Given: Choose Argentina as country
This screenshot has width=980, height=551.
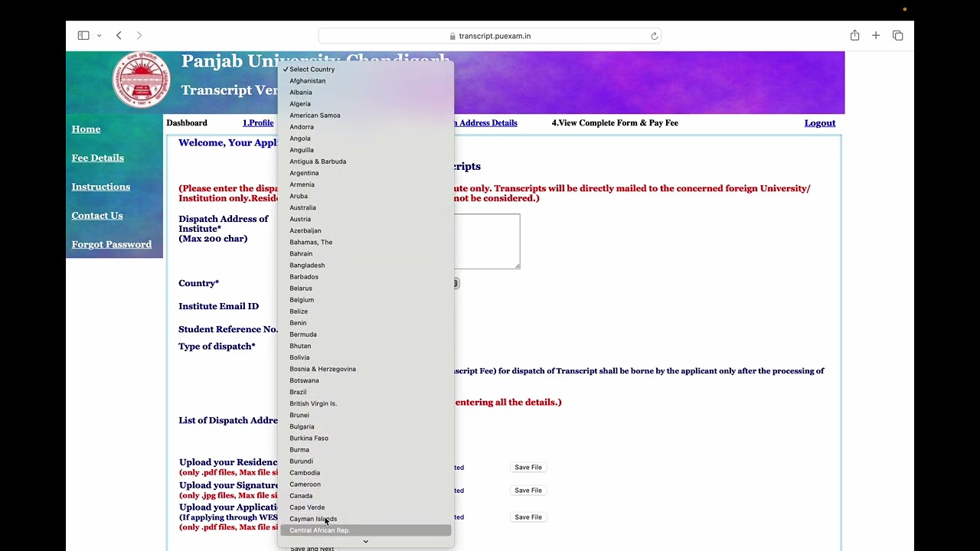Looking at the screenshot, I should coord(365,173).
